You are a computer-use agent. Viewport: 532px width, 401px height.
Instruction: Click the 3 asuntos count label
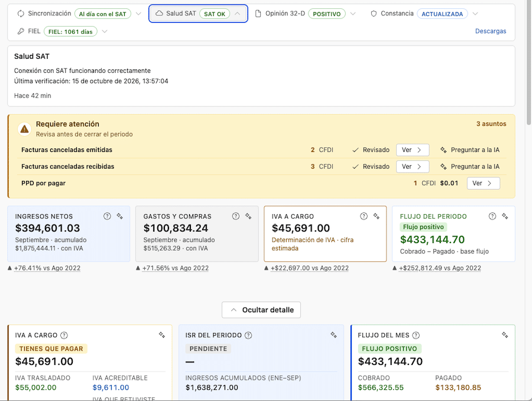click(x=491, y=124)
